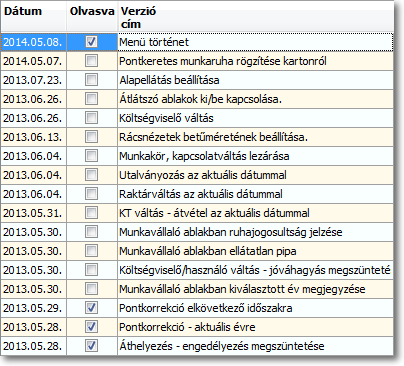404x366 pixels.
Task: Check the box for KT váltás - átvétel row
Action: [x=91, y=213]
